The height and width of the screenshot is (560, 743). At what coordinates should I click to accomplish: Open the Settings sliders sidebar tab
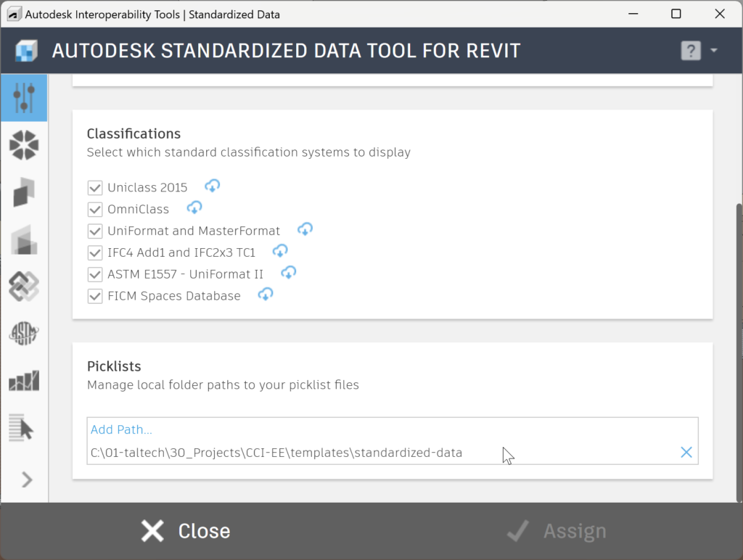click(x=24, y=98)
